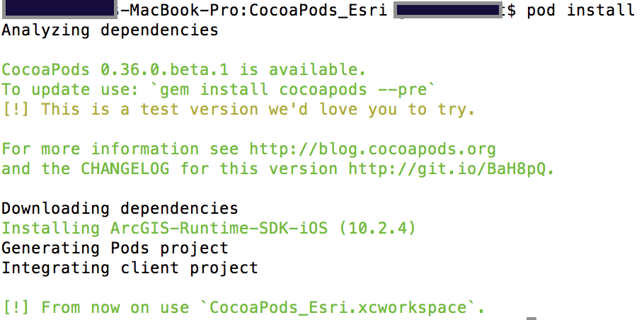The width and height of the screenshot is (644, 320).
Task: Open the http://blog.cocoapods.org URL
Action: 372,149
